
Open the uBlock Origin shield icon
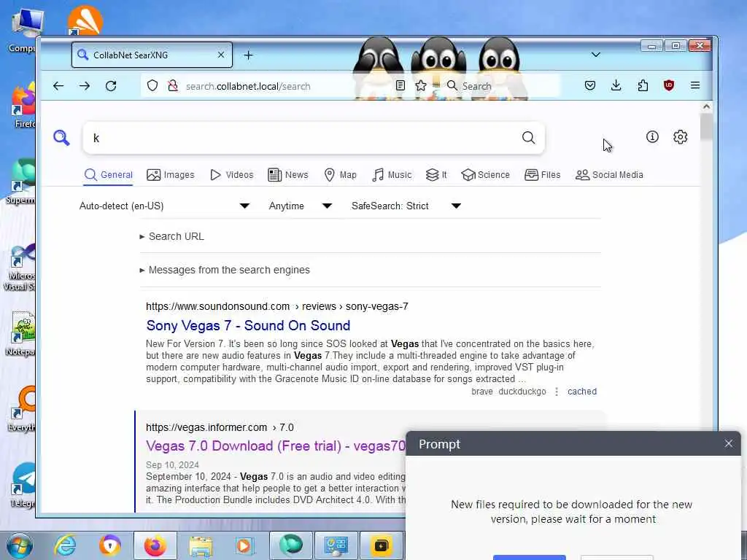point(669,86)
